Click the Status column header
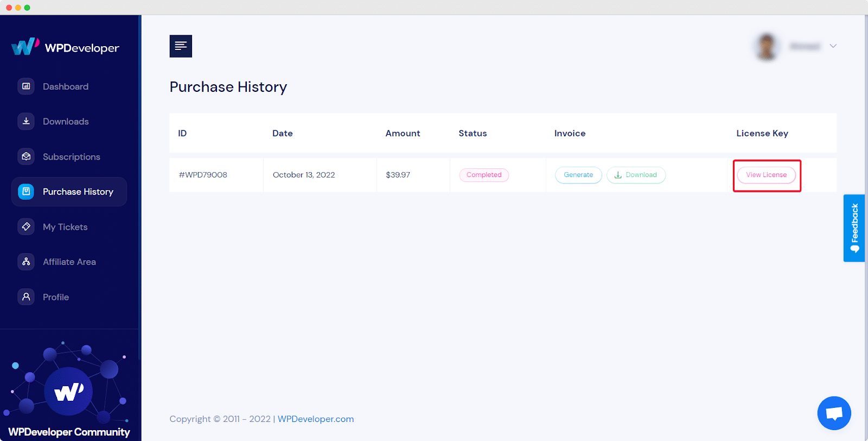Screen dimensions: 868x441 point(473,133)
